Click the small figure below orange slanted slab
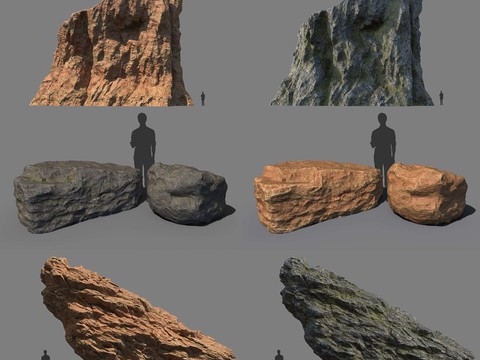Image resolution: width=480 pixels, height=360 pixels. pyautogui.click(x=46, y=355)
